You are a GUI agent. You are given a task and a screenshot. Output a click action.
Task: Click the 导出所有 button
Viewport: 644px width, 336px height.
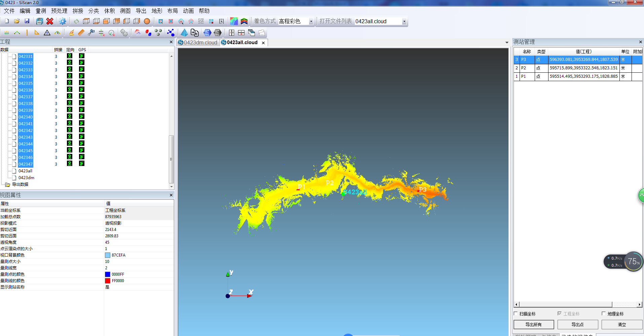click(534, 325)
